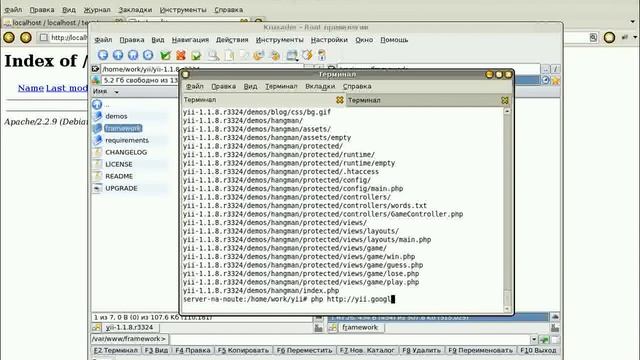Close the first terminal tab

pos(340,100)
